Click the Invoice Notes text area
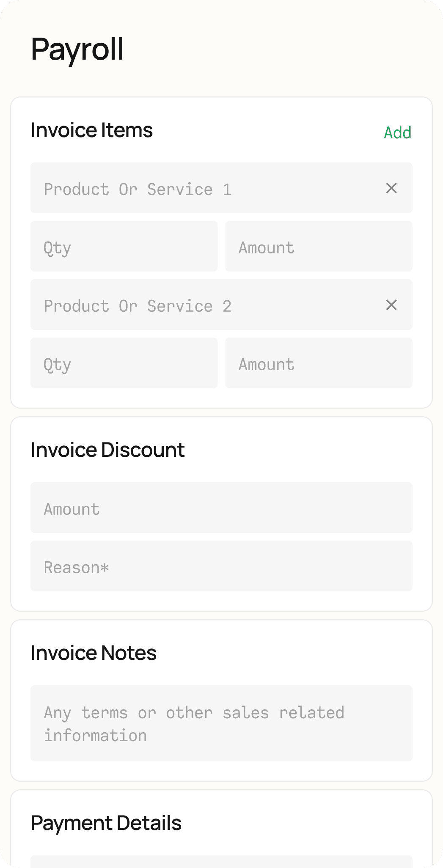 click(221, 723)
